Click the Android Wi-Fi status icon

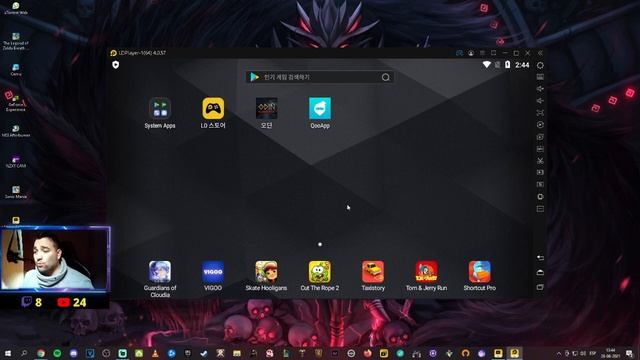click(x=487, y=65)
